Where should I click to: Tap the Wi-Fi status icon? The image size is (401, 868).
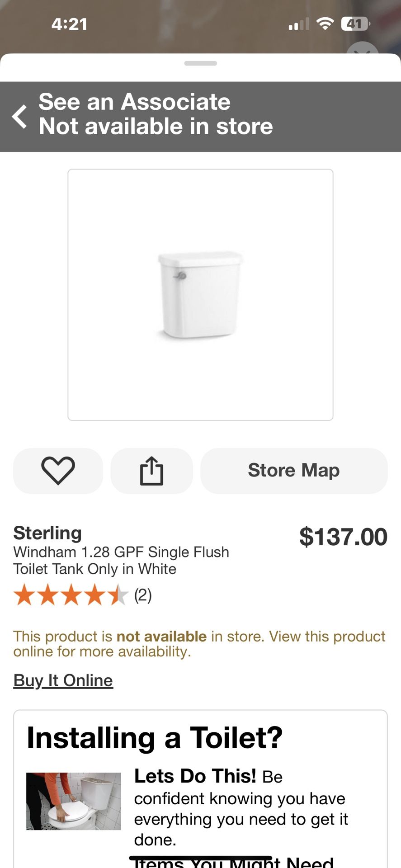325,24
